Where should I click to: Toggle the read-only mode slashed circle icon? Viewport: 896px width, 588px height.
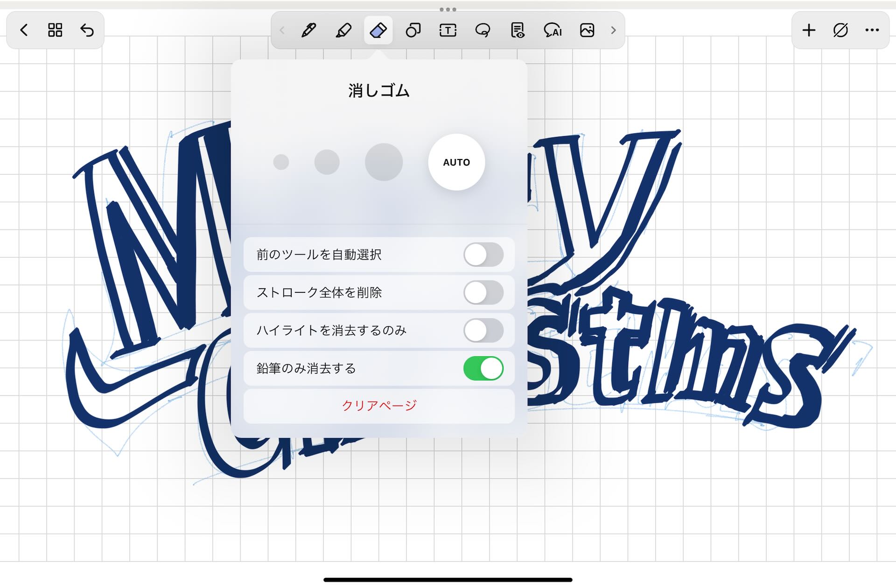[840, 30]
